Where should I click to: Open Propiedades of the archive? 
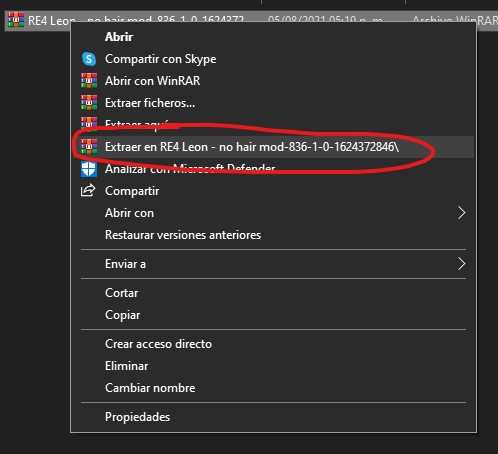point(137,417)
